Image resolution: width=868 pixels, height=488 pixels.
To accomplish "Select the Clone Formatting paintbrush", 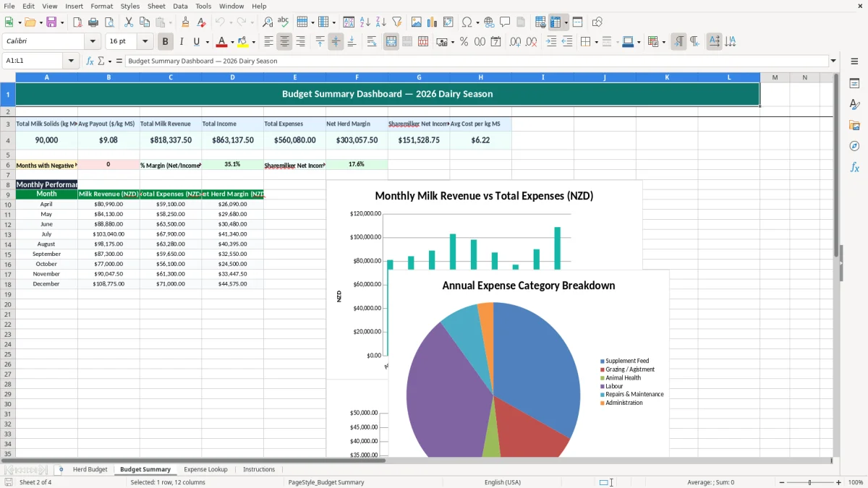I will (185, 22).
